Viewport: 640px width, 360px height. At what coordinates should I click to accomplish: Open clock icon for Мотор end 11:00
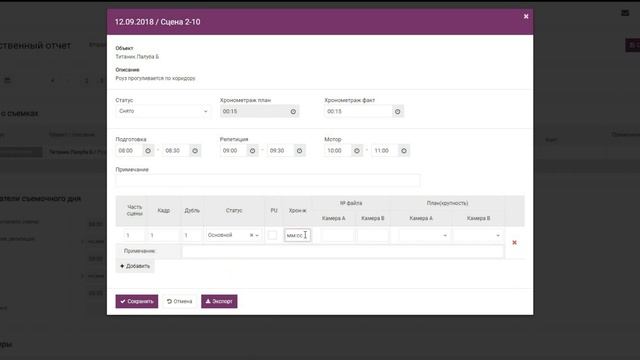(404, 151)
